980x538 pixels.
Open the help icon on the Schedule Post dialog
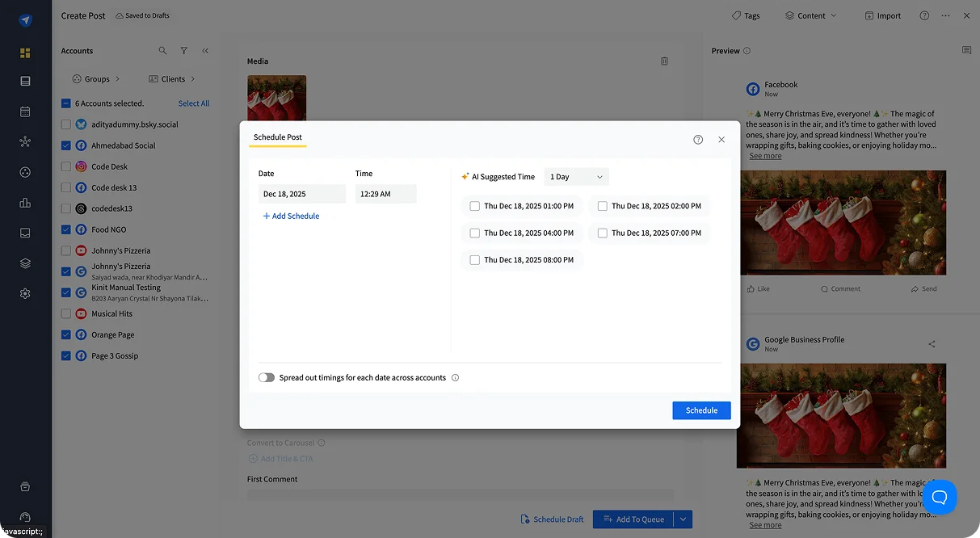tap(697, 139)
